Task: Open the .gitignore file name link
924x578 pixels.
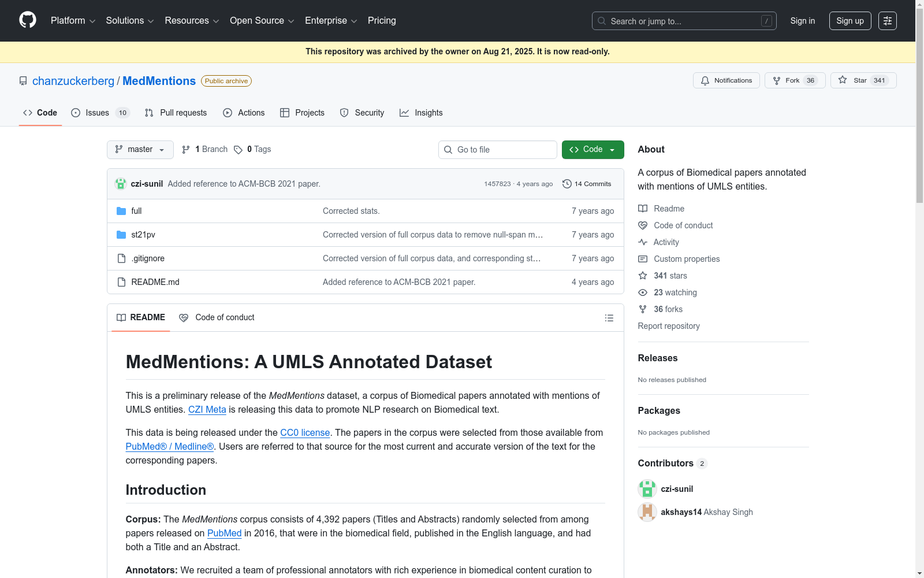Action: pos(148,258)
